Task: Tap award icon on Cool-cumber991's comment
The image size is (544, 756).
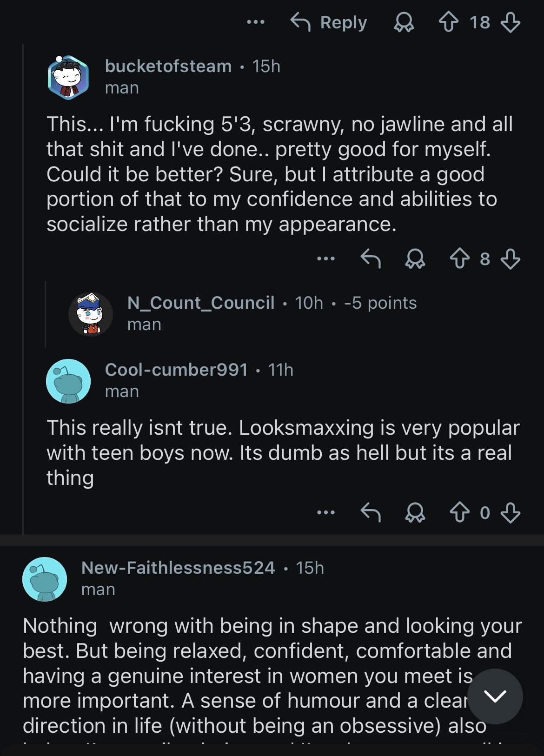Action: [415, 513]
